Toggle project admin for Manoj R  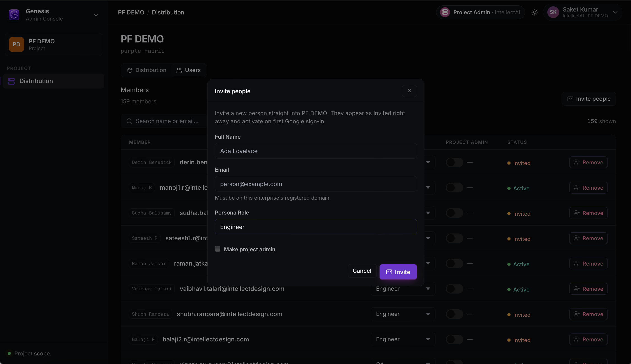click(454, 188)
